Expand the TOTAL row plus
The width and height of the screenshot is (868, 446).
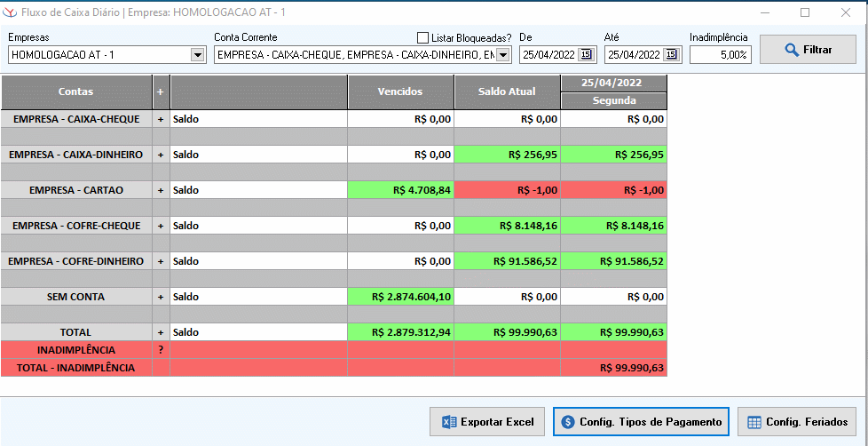click(x=162, y=332)
